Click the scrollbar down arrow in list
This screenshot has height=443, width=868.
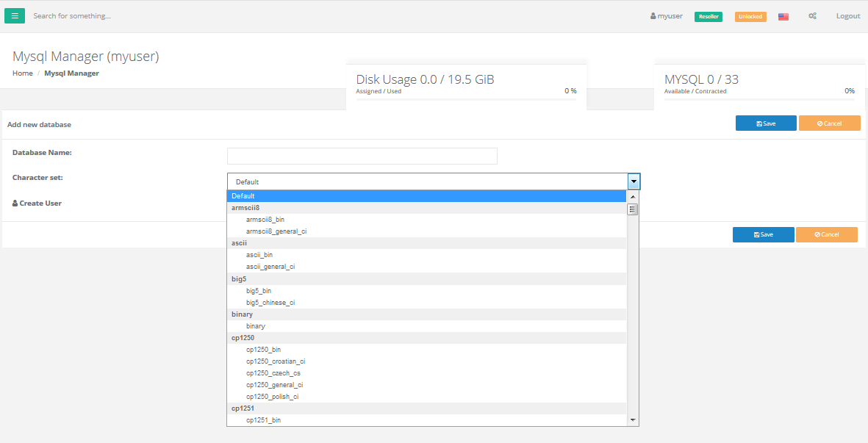pos(633,420)
